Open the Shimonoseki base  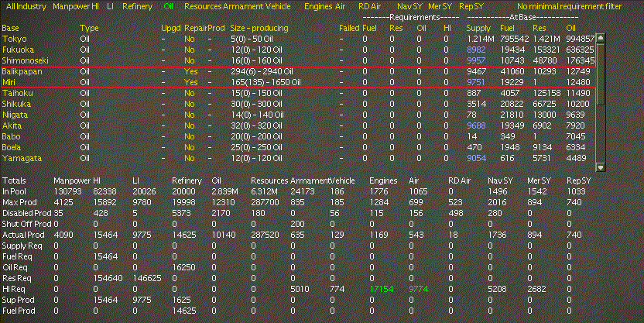(x=25, y=60)
